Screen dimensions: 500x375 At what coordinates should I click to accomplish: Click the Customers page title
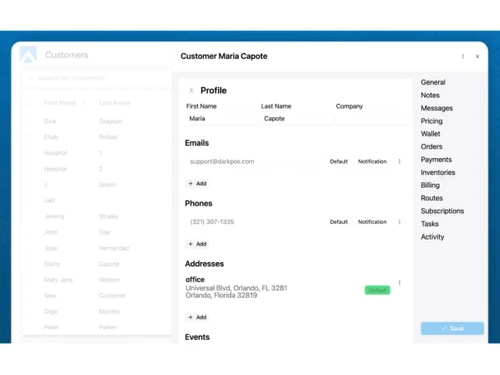(x=67, y=55)
